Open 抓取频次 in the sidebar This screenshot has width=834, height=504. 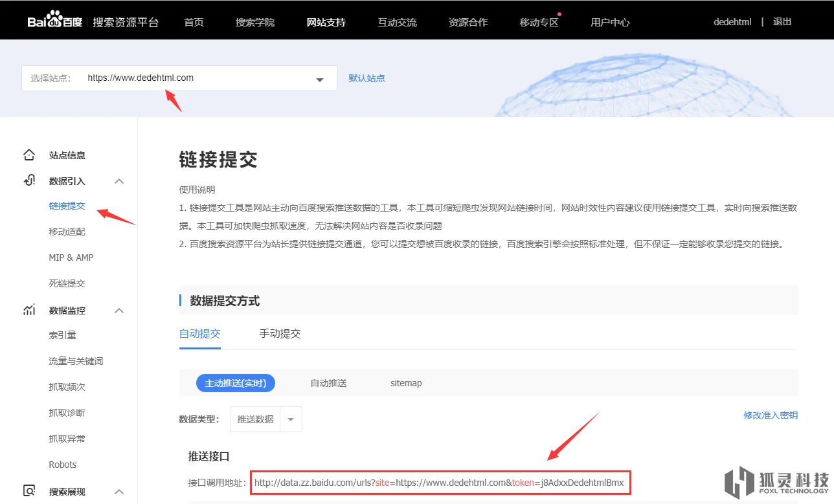coord(67,387)
